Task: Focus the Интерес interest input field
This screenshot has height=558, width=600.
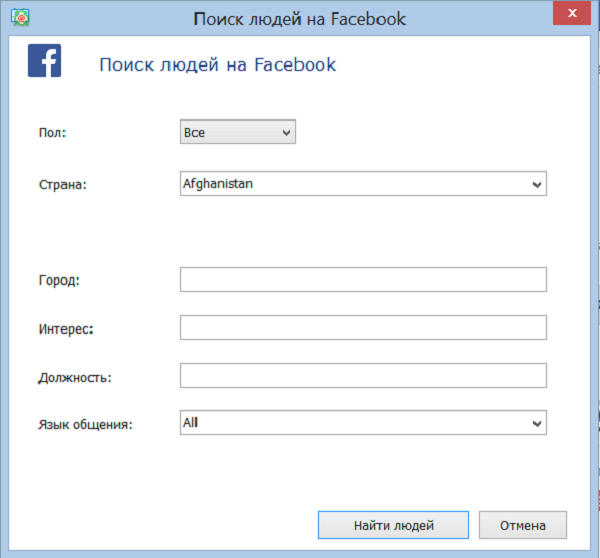Action: [x=363, y=328]
